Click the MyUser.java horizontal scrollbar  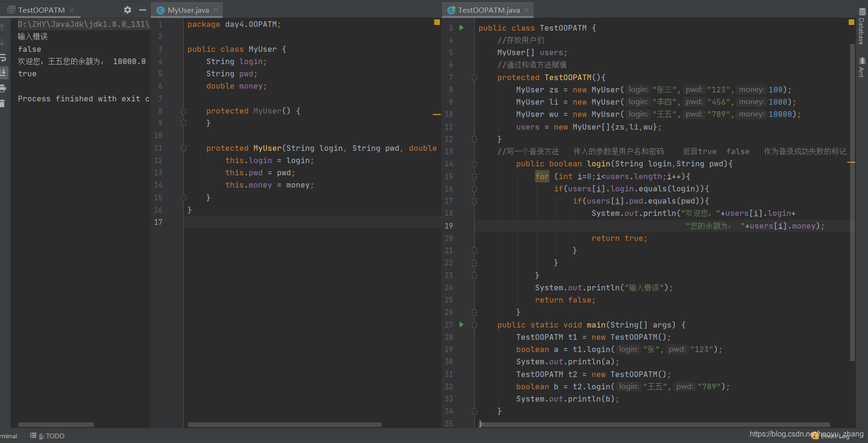pyautogui.click(x=284, y=425)
